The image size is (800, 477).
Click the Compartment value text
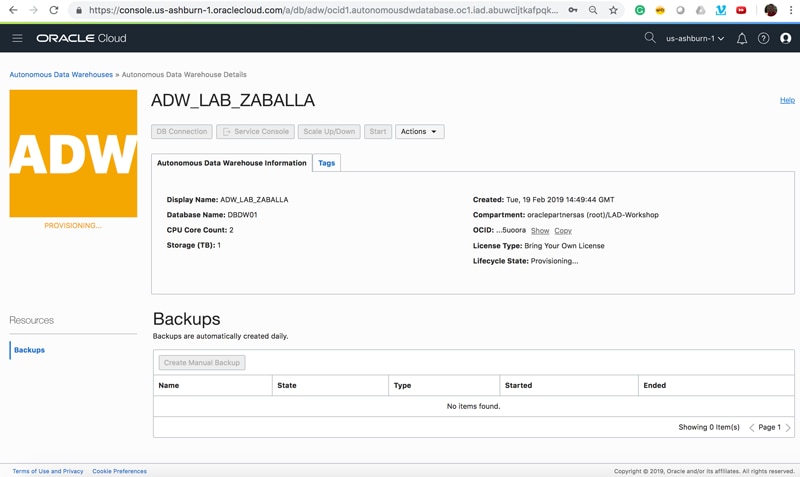click(x=593, y=215)
